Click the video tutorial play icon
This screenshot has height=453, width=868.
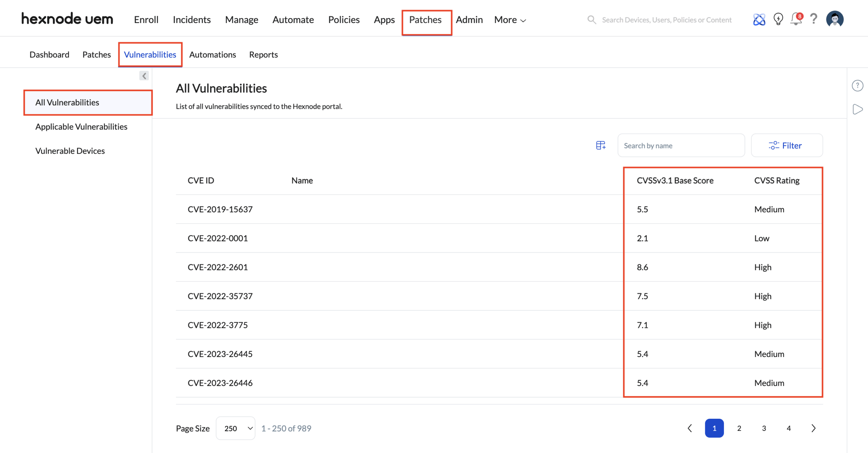click(857, 109)
